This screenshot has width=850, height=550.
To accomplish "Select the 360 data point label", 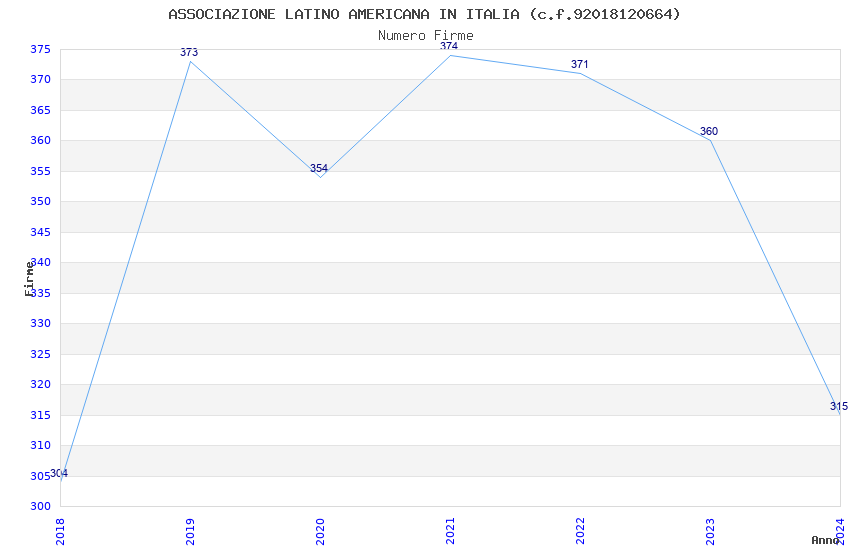I will (x=709, y=132).
